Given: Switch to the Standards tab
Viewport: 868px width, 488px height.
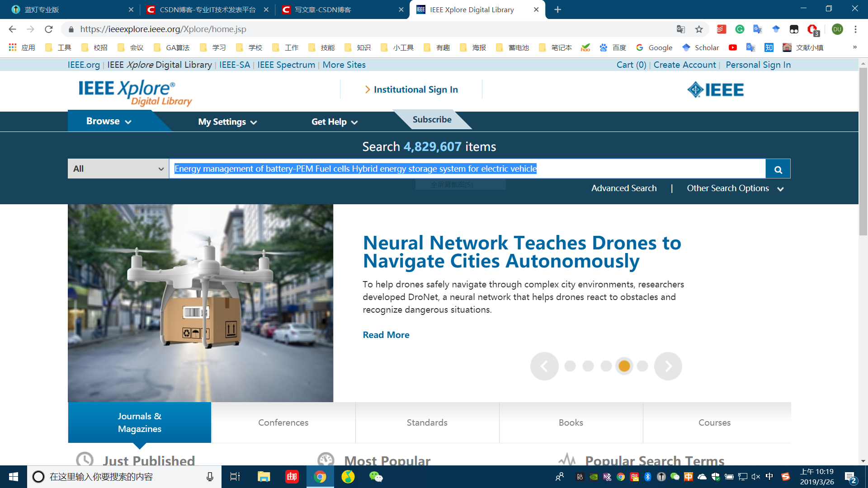Looking at the screenshot, I should 427,422.
